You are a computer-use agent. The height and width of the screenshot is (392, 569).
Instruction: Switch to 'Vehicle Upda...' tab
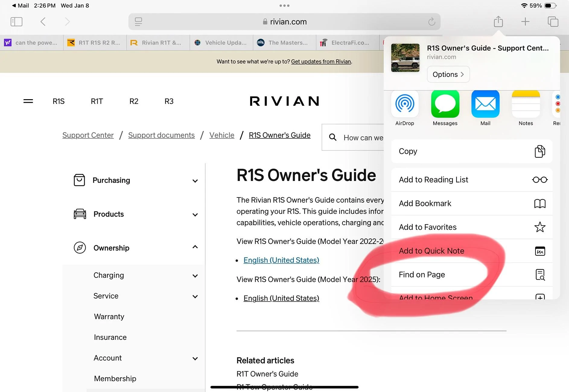(221, 43)
